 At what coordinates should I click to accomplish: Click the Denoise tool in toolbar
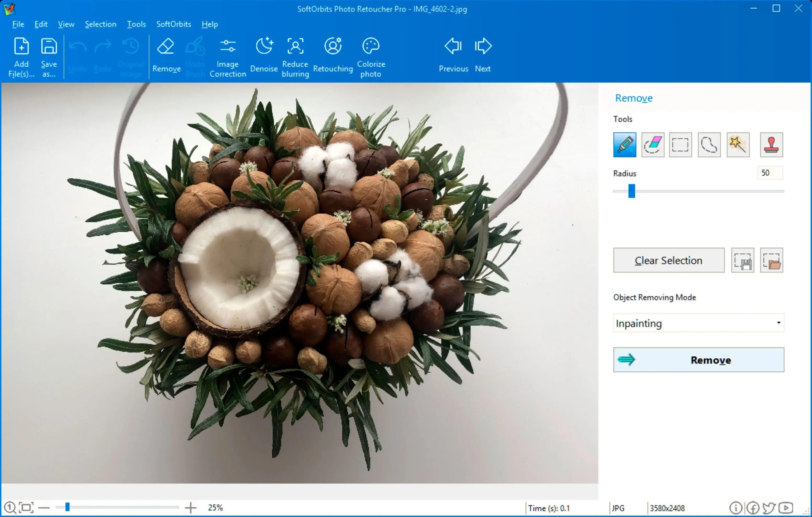263,56
